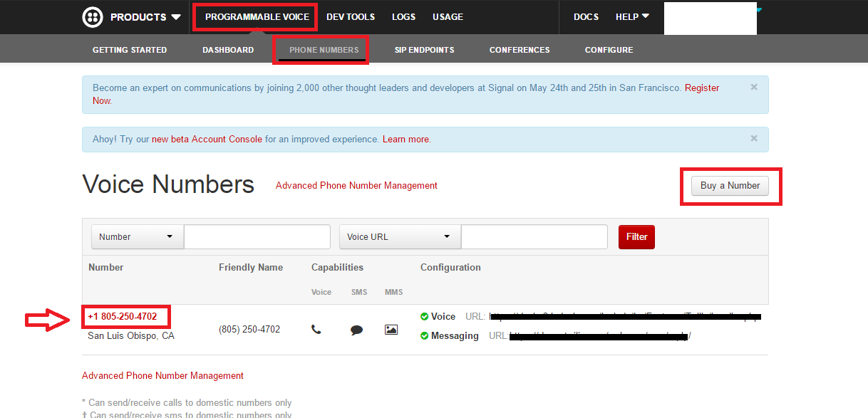Switch to the Dashboard tab
The width and height of the screenshot is (868, 418).
(228, 50)
